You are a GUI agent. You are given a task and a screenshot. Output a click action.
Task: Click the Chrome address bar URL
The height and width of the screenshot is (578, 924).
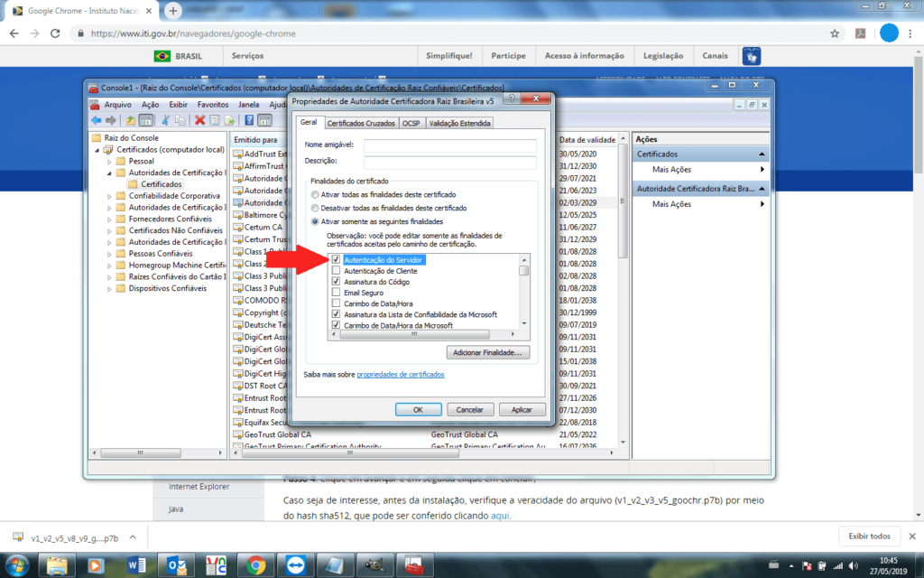193,33
